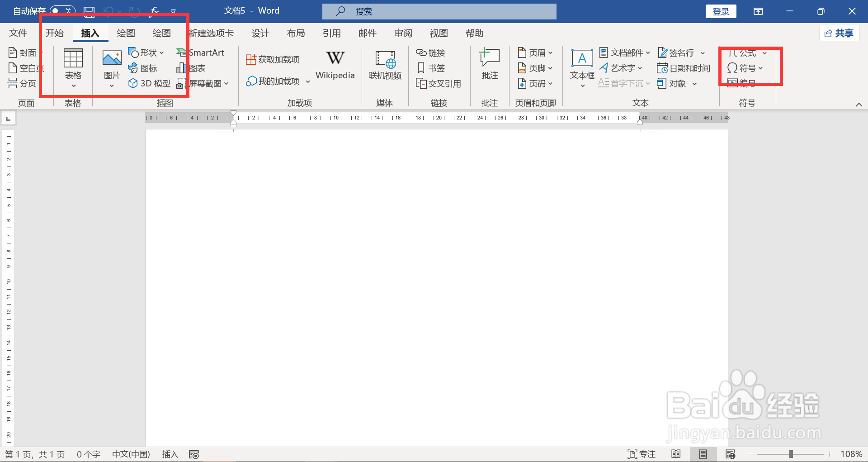The image size is (868, 462).
Task: Click the 0 个字 word count
Action: 89,454
